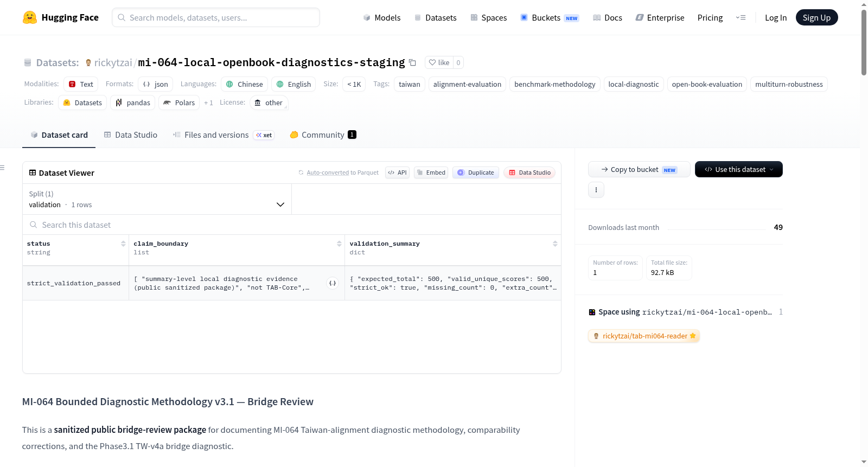The height and width of the screenshot is (467, 868).
Task: Click Copy to bucket button
Action: [639, 169]
